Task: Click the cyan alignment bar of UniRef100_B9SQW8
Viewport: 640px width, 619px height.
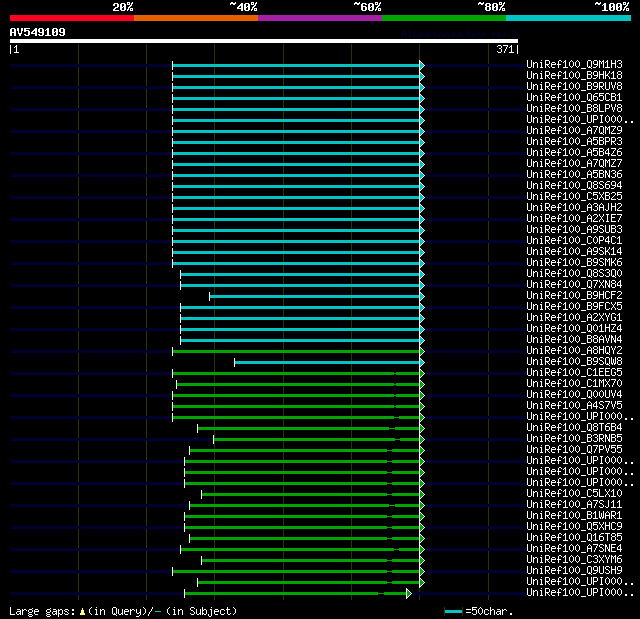Action: [x=327, y=363]
